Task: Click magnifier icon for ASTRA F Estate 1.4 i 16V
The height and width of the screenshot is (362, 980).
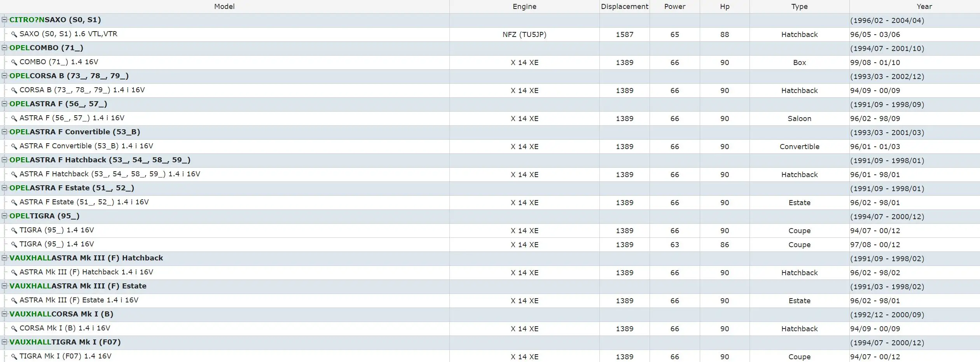Action: point(14,202)
